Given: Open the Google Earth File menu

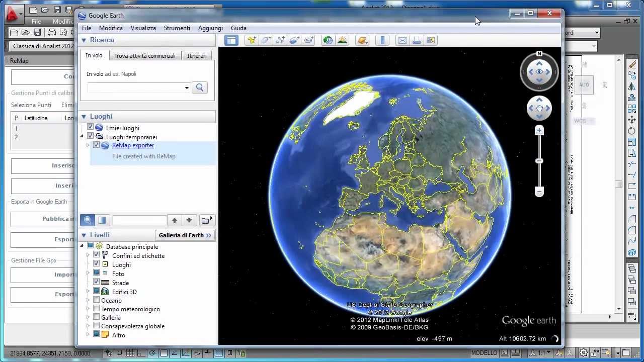Looking at the screenshot, I should point(87,28).
